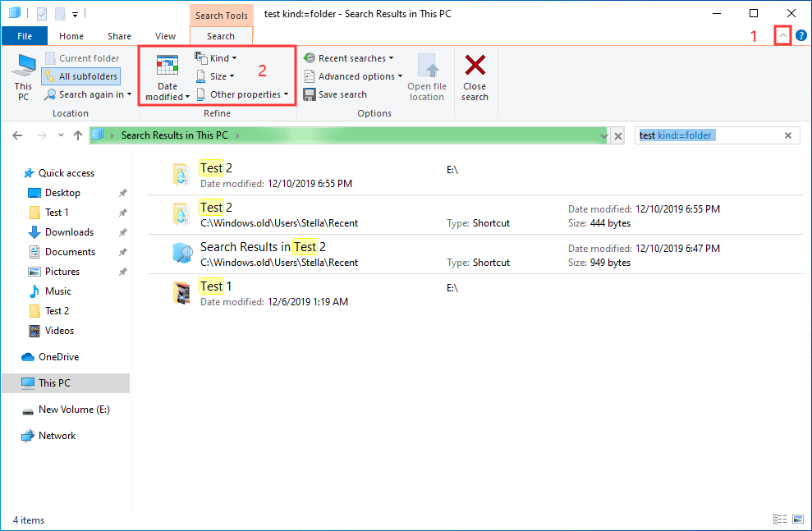812x531 pixels.
Task: Collapse the ribbon using the chevron
Action: [x=782, y=35]
